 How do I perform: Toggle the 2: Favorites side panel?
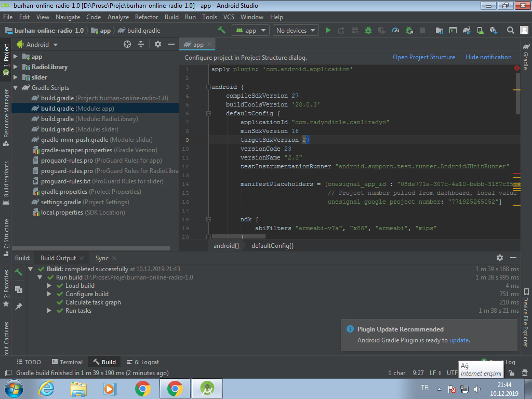[x=6, y=288]
